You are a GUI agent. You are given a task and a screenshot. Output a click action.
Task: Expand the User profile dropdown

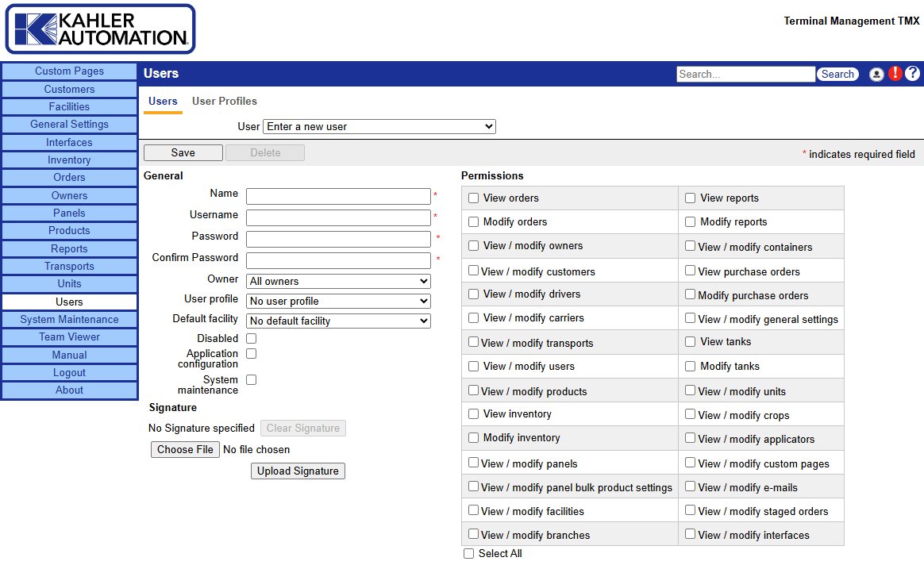click(x=338, y=302)
